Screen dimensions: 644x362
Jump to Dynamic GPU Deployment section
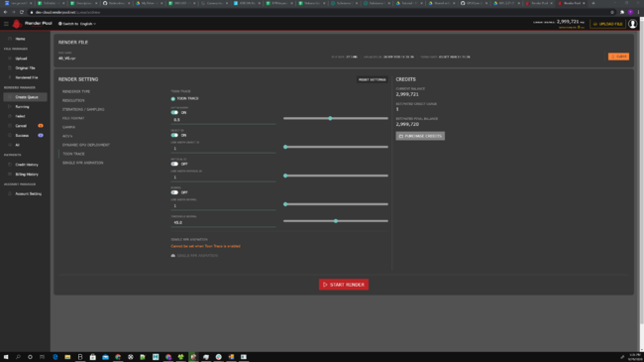click(86, 145)
